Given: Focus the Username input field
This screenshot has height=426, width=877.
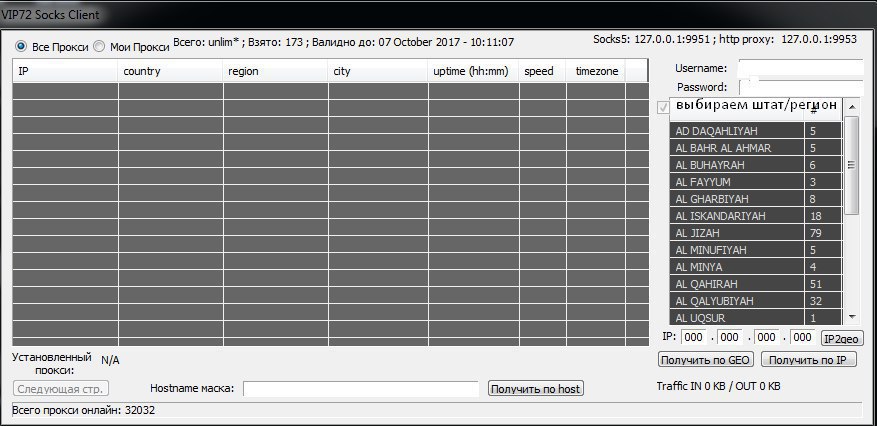Looking at the screenshot, I should click(800, 68).
